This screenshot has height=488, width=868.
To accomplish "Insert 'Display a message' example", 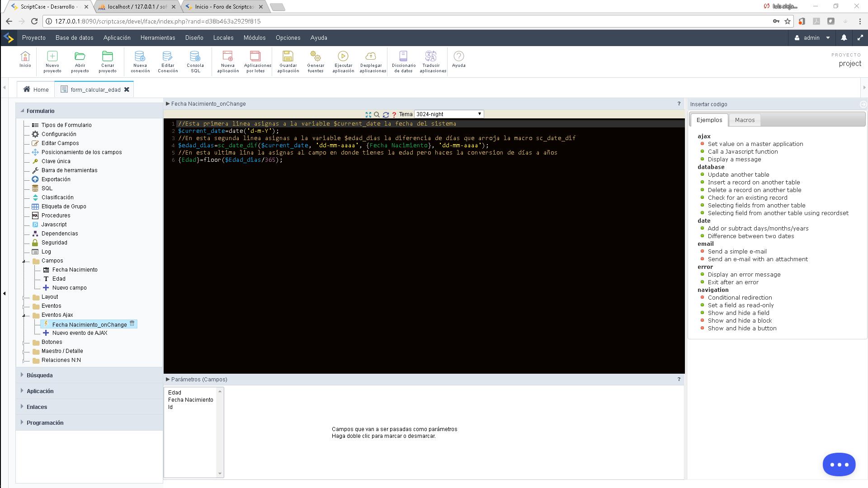I will (x=734, y=160).
